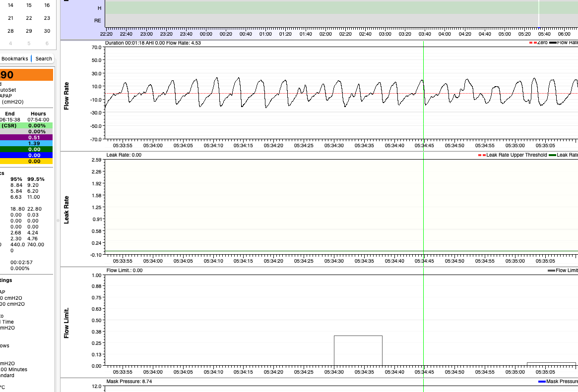This screenshot has width=578, height=392.
Task: Click the 00:00 tick on overview timeline
Action: (206, 34)
